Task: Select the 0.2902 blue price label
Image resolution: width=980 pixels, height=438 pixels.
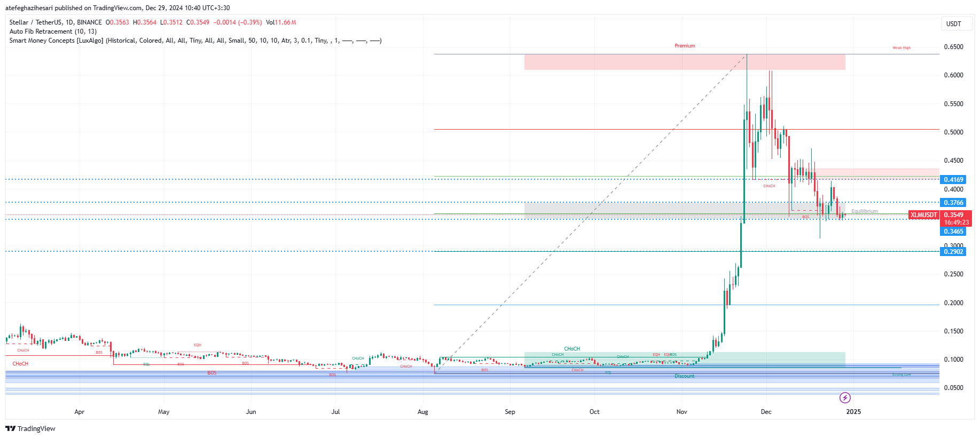Action: tap(953, 252)
